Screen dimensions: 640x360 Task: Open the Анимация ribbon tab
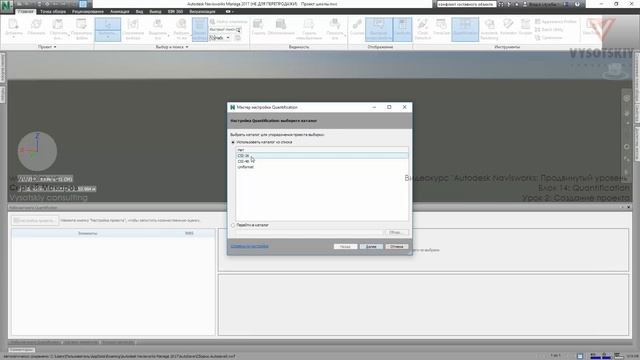pos(120,11)
